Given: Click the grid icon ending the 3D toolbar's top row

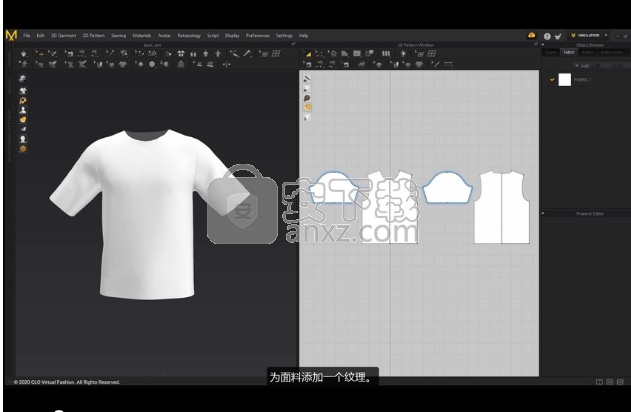Looking at the screenshot, I should pyautogui.click(x=276, y=54).
